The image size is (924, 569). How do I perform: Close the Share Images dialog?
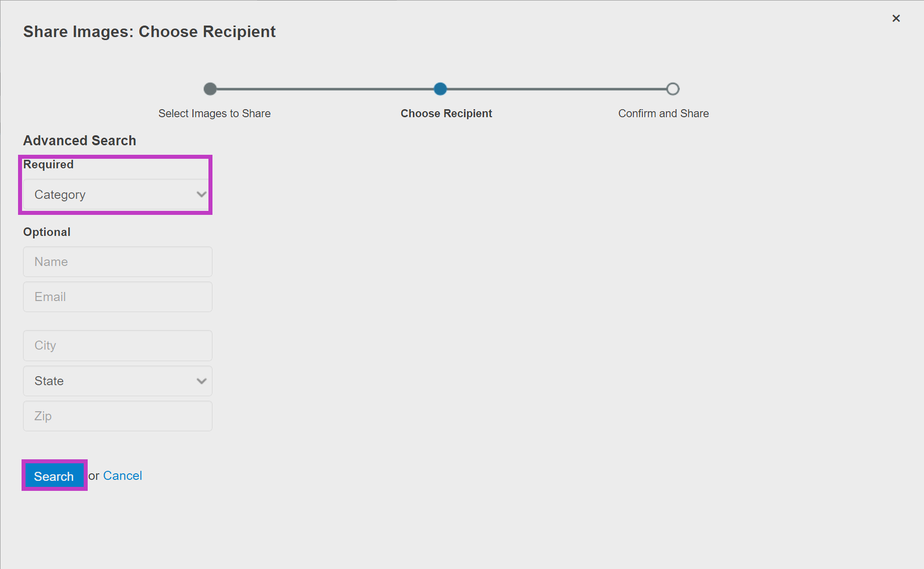[x=896, y=19]
